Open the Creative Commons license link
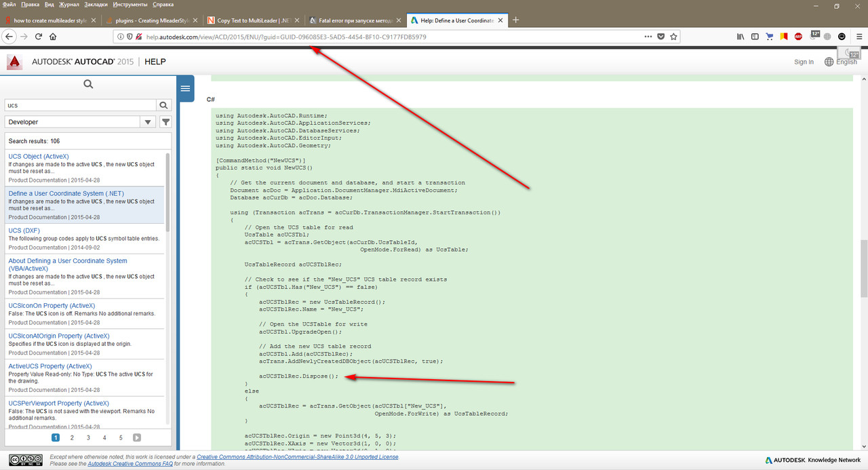Screen dimensions: 868x470 [x=298, y=457]
